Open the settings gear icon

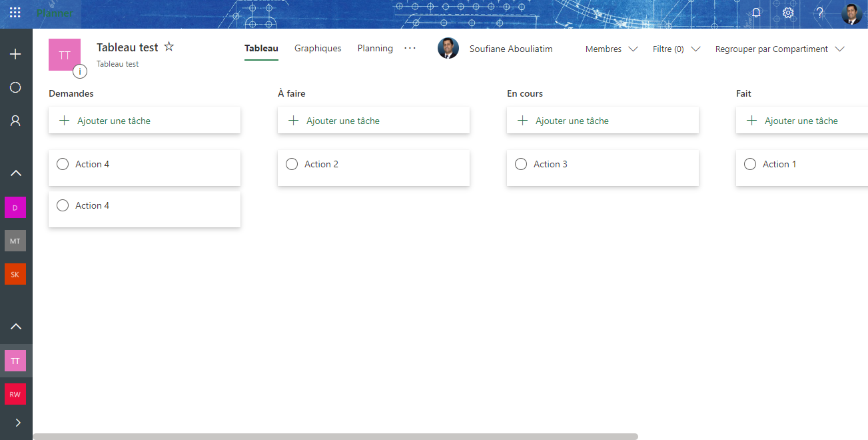tap(788, 13)
